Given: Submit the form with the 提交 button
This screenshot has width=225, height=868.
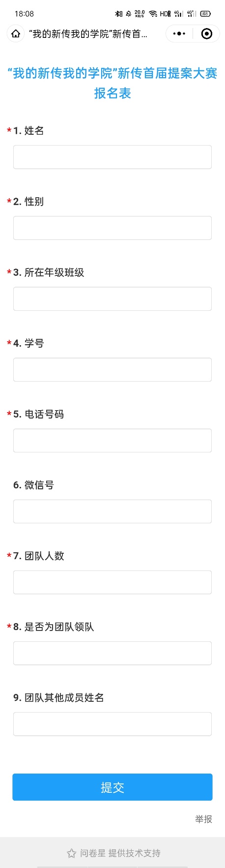Looking at the screenshot, I should point(112,787).
